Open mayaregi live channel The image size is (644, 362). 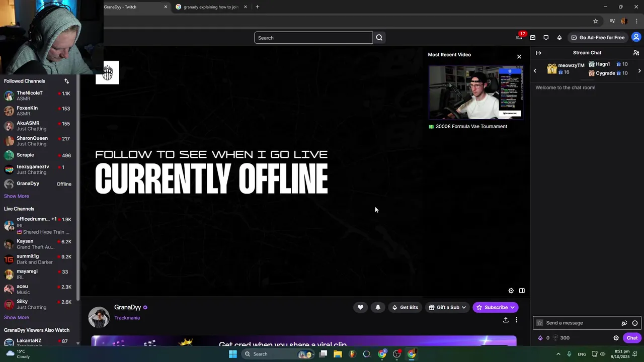click(38, 274)
